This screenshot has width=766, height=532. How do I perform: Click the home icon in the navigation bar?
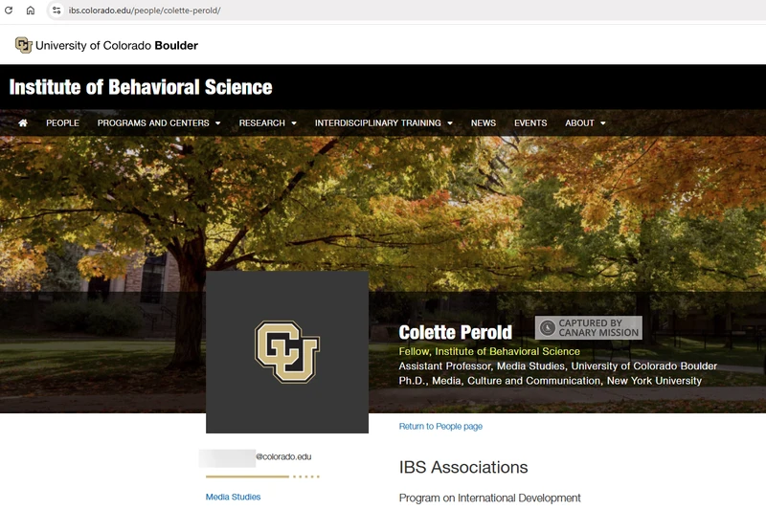(x=23, y=123)
